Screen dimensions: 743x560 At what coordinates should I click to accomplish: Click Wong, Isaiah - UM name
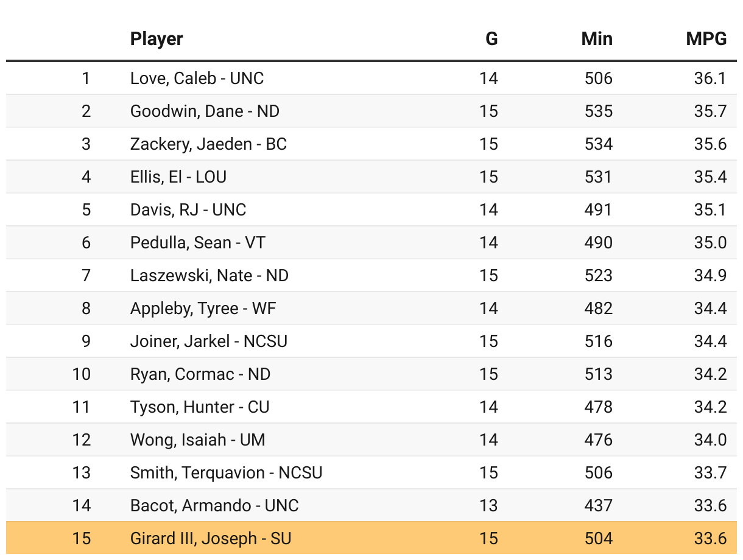coord(197,440)
